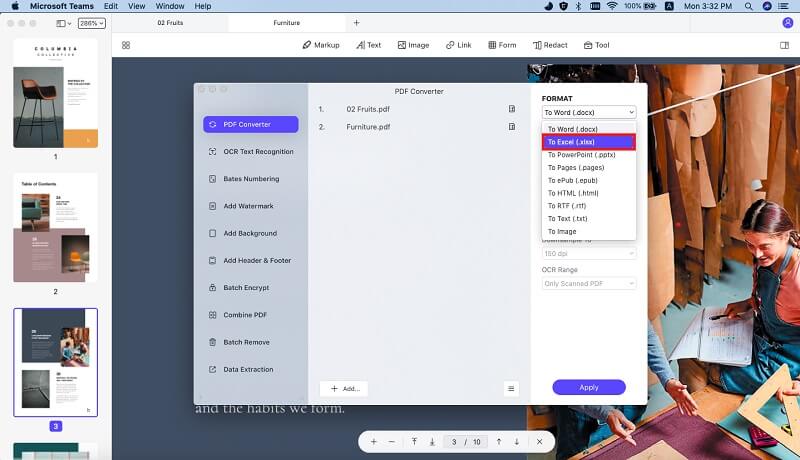Choose To RTF (.rtf) option

(x=589, y=206)
